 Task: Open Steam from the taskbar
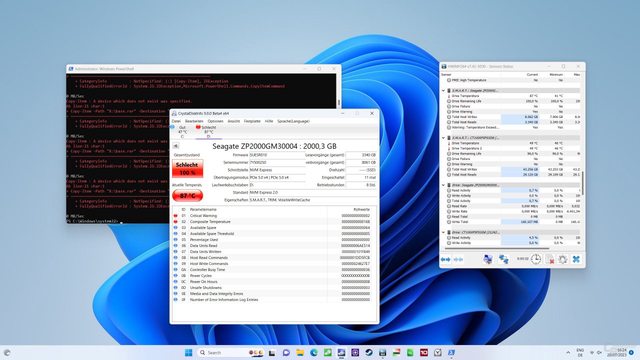tap(369, 353)
